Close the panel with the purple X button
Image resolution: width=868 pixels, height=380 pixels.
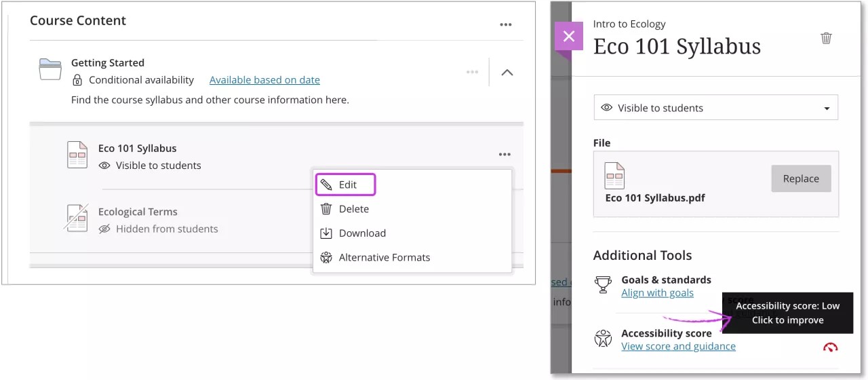click(x=568, y=37)
